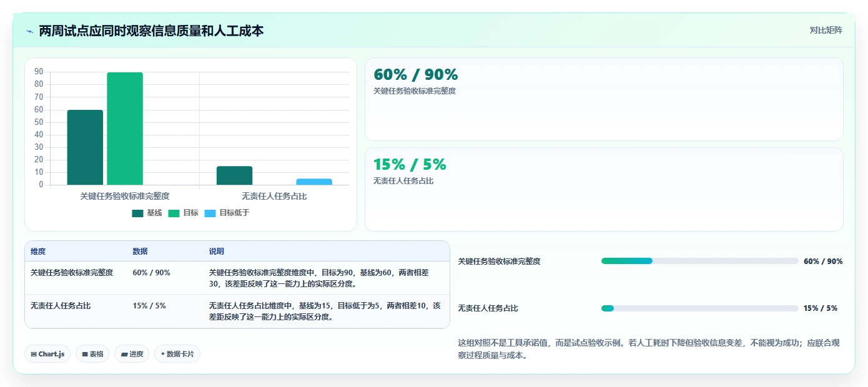The height and width of the screenshot is (387, 868).
Task: Click the 基线 bar for 无责任人任务占比
Action: click(x=235, y=175)
